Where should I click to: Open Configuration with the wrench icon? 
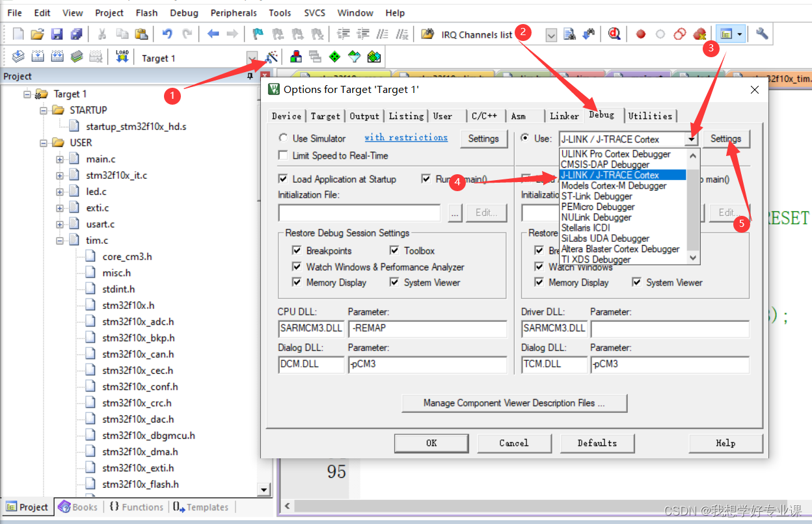pos(763,34)
